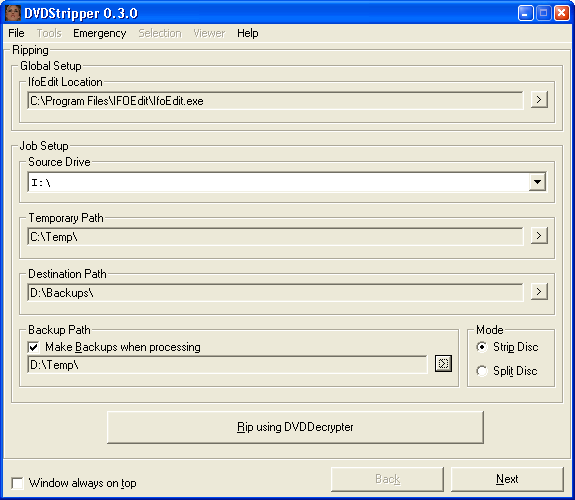Maximize the DVDStripper window
Image resolution: width=575 pixels, height=500 pixels.
pos(543,13)
